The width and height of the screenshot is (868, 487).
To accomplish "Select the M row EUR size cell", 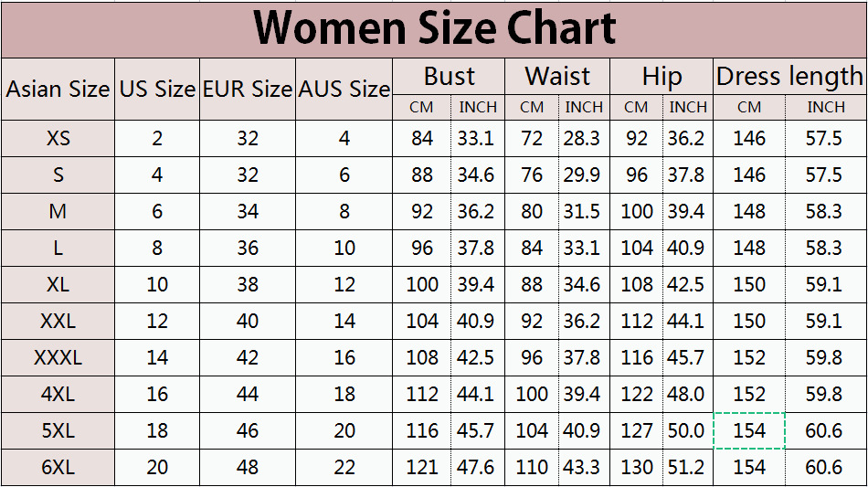I will pyautogui.click(x=248, y=212).
